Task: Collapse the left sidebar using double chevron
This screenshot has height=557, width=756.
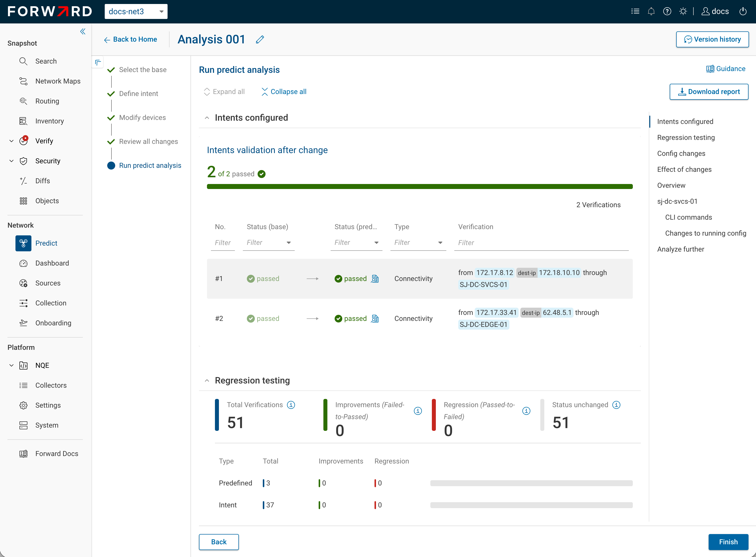Action: click(83, 31)
